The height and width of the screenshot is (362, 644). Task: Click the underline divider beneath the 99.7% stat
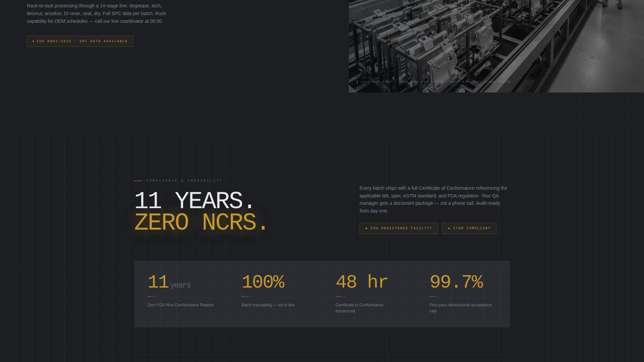pyautogui.click(x=434, y=296)
